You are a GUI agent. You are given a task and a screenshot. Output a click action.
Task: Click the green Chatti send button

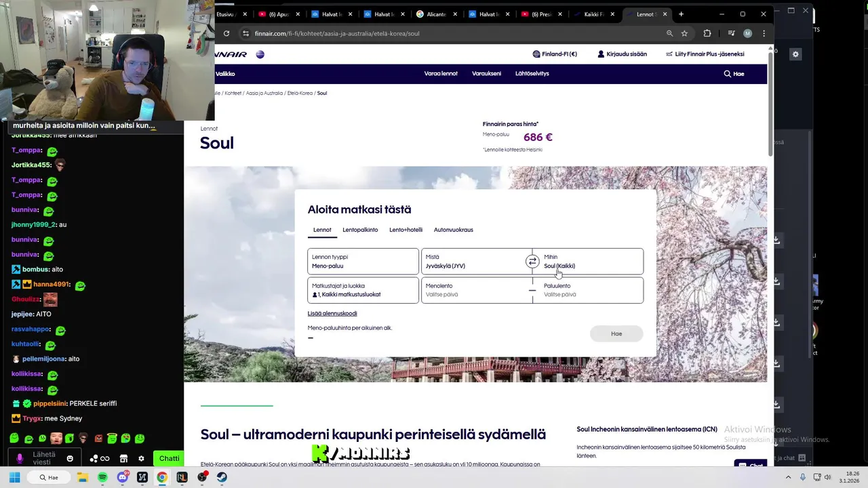click(169, 458)
